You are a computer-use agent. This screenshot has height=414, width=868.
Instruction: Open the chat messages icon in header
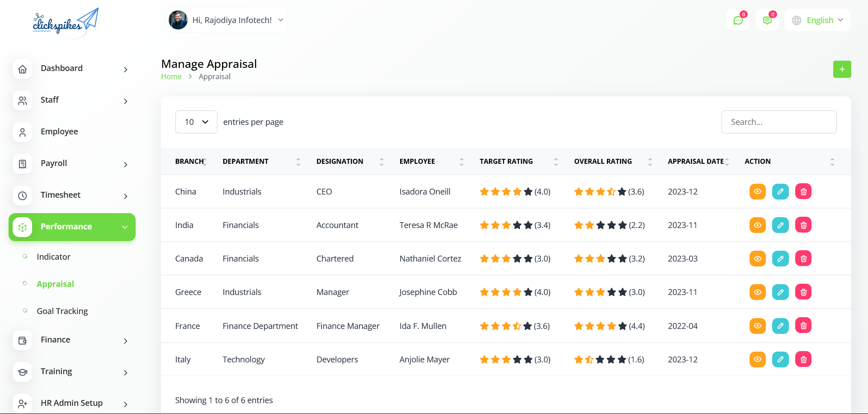click(738, 20)
